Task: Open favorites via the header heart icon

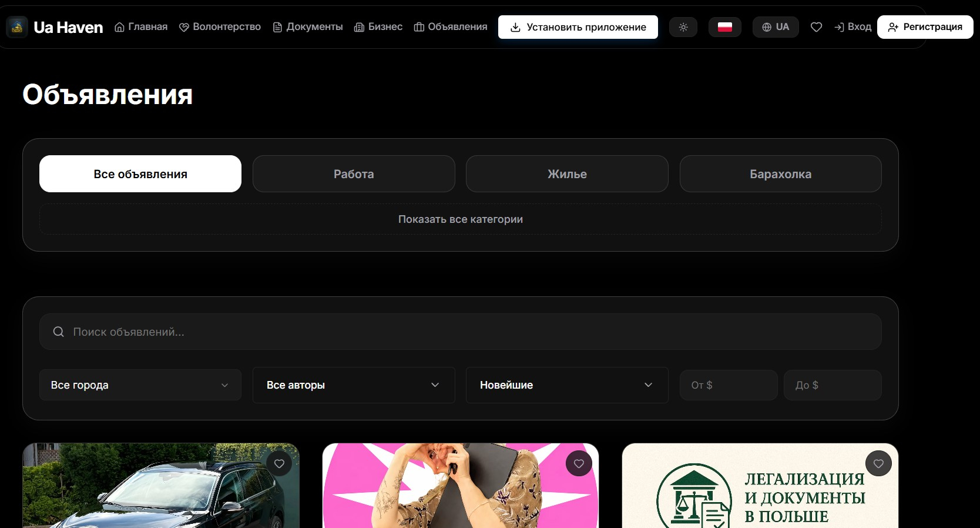Action: point(816,27)
